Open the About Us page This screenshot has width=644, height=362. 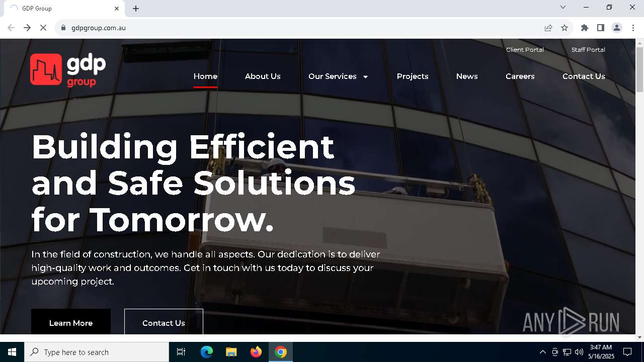[x=263, y=76]
